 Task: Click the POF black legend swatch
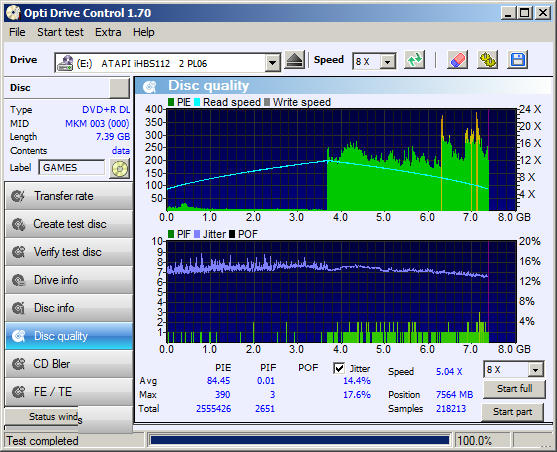[232, 234]
